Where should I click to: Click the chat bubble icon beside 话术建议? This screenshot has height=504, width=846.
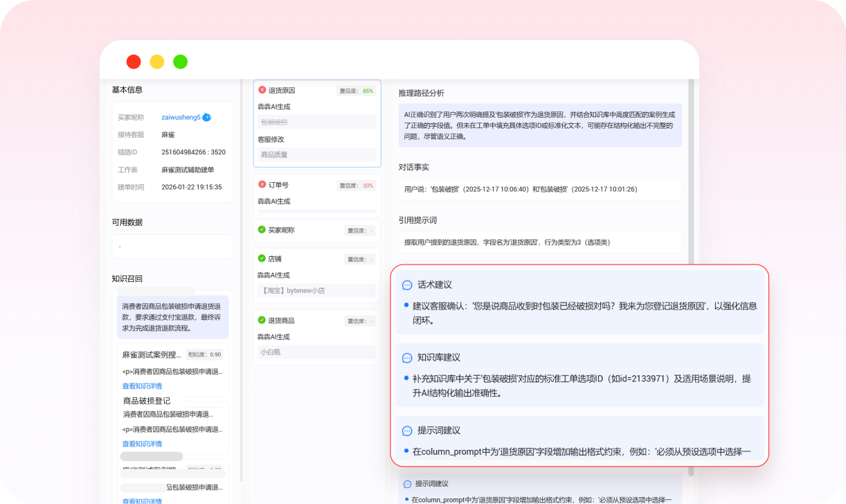pyautogui.click(x=407, y=285)
